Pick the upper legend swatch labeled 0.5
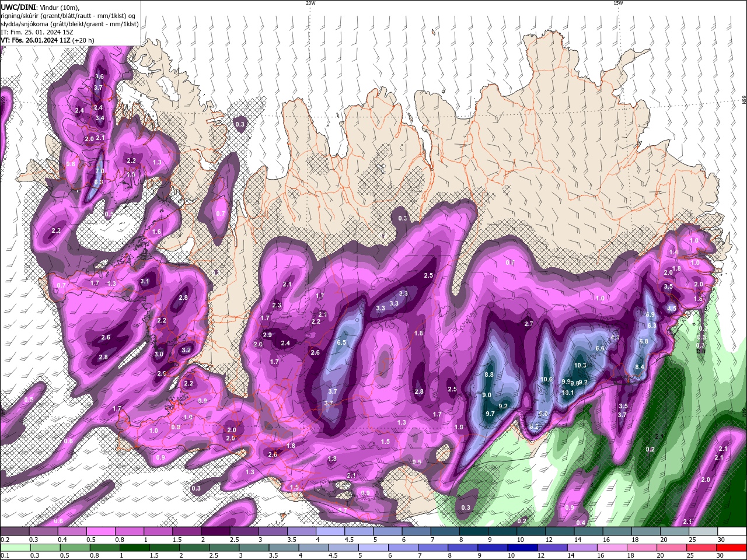Image resolution: width=747 pixels, height=560 pixels. coord(100,531)
